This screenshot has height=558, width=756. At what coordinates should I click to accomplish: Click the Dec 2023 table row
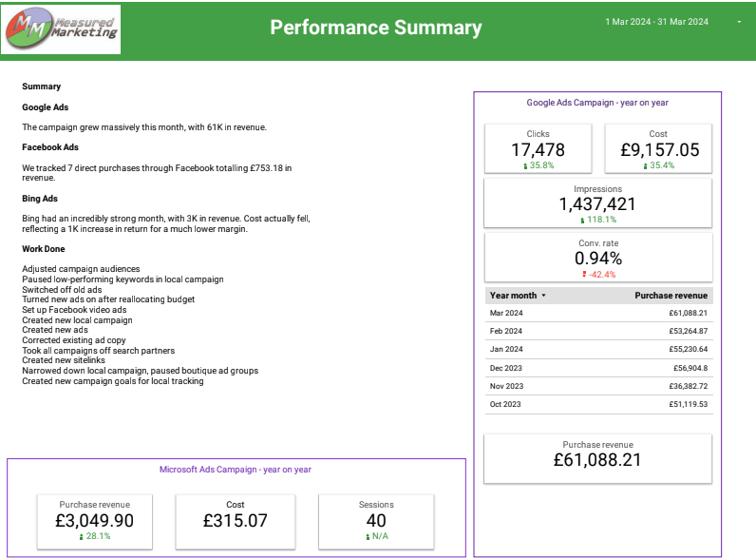(x=599, y=368)
